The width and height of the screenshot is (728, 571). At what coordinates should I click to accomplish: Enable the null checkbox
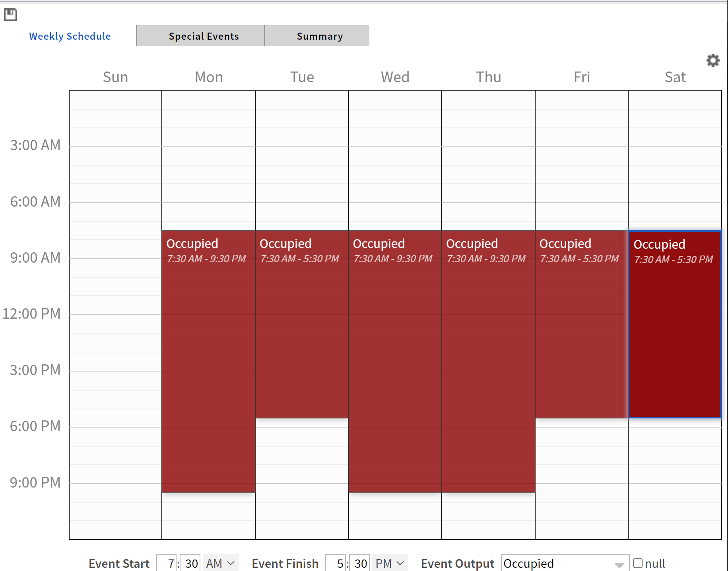(638, 563)
